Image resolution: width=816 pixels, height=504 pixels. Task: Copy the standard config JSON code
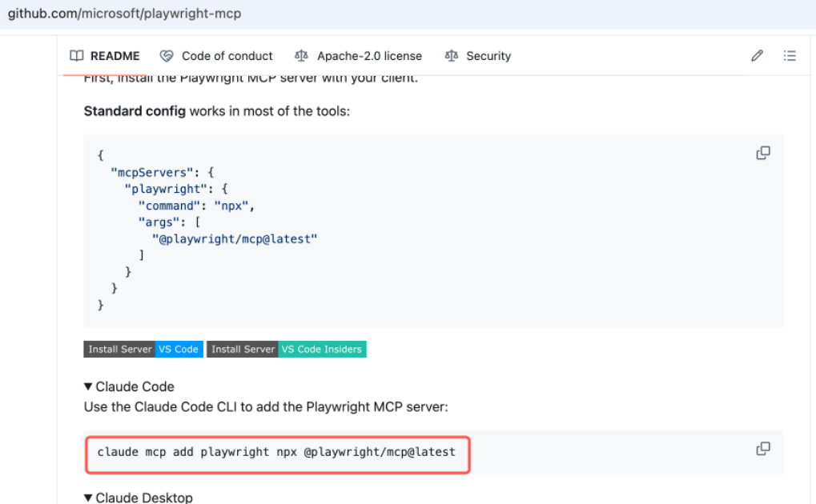(x=763, y=153)
